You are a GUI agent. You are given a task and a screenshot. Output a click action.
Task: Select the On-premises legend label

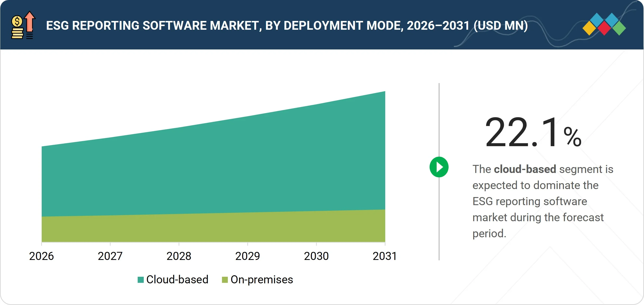click(x=262, y=279)
